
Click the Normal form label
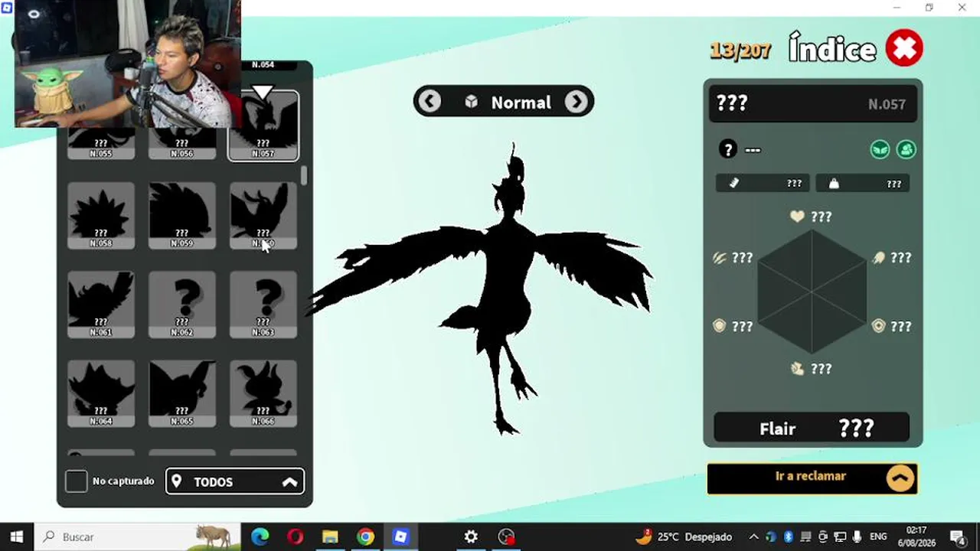click(521, 103)
